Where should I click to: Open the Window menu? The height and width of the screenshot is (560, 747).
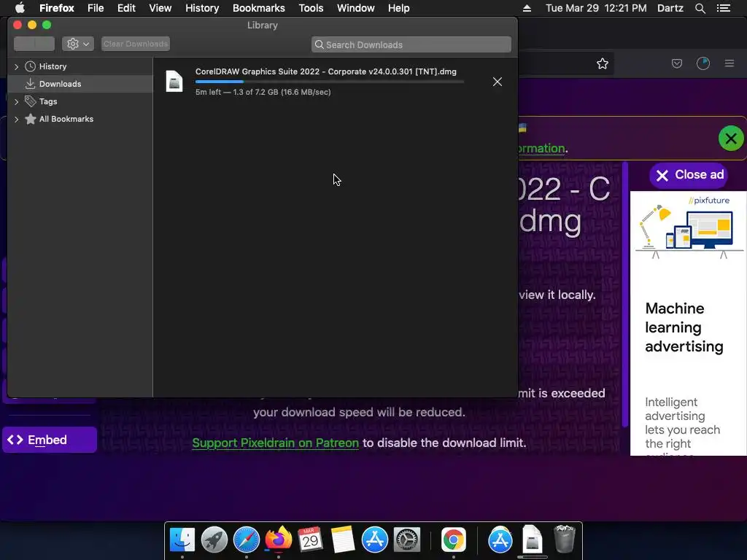[356, 8]
